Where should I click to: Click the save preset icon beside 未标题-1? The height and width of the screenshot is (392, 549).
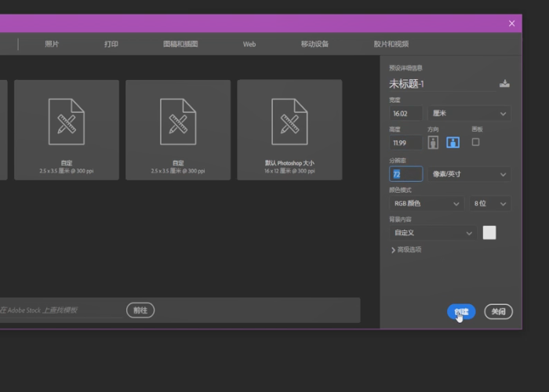click(x=504, y=83)
